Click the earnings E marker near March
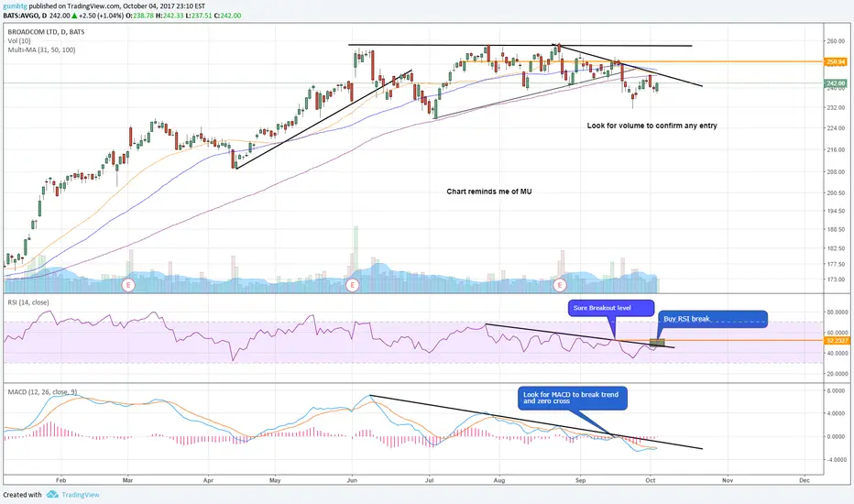854x504 pixels. point(128,284)
